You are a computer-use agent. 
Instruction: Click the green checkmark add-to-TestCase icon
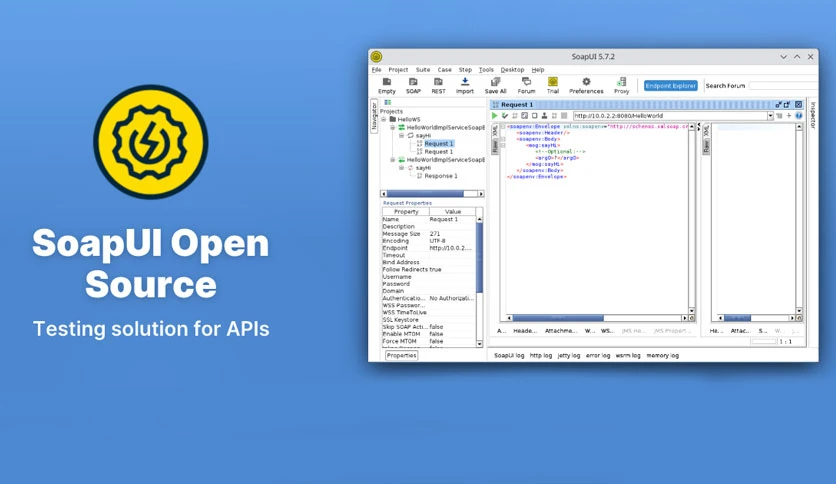tap(505, 116)
